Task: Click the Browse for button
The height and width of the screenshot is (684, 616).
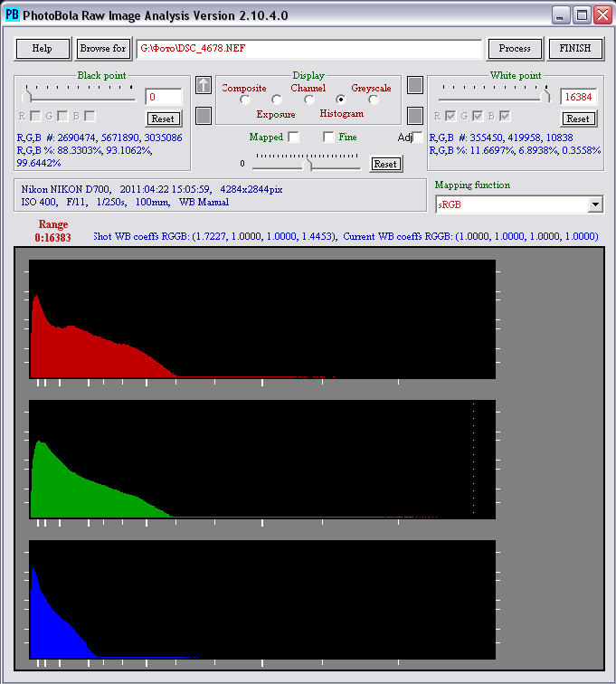Action: (x=103, y=49)
